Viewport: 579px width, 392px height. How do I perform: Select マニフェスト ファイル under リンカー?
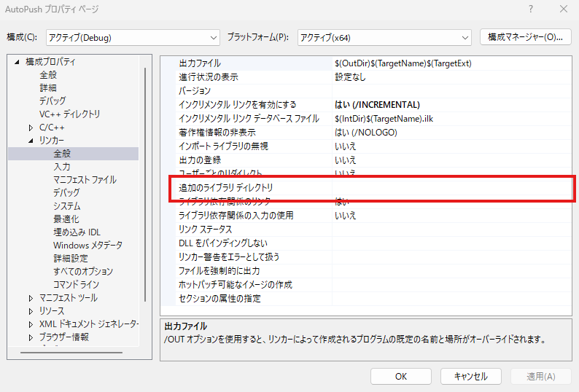(85, 180)
